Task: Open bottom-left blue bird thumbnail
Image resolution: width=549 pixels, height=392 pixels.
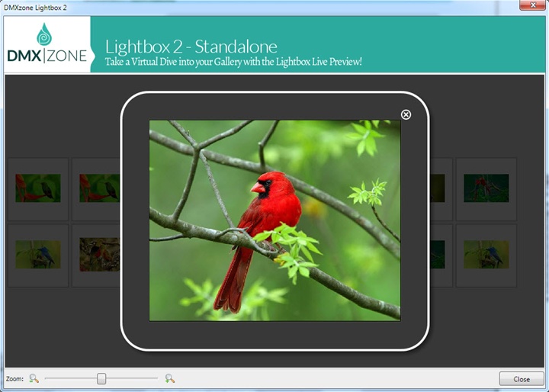Action: (x=38, y=254)
